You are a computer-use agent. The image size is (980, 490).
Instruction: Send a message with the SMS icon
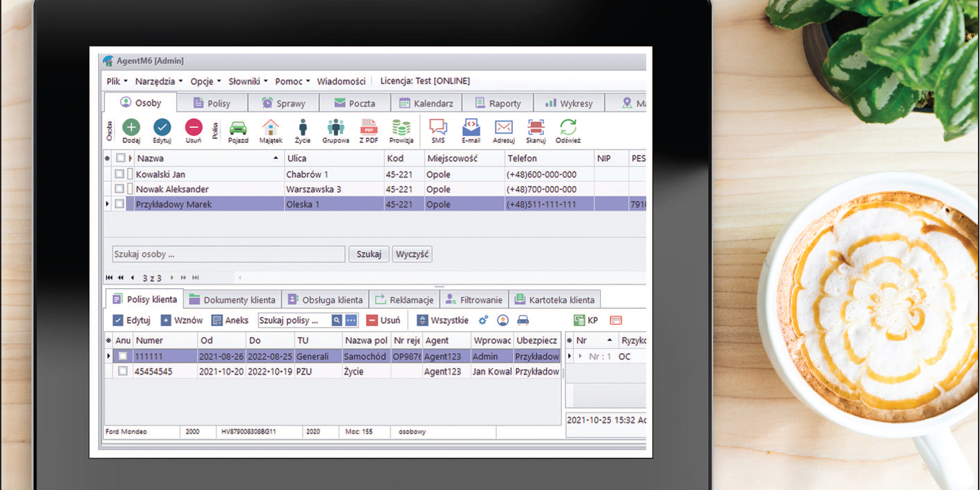438,128
